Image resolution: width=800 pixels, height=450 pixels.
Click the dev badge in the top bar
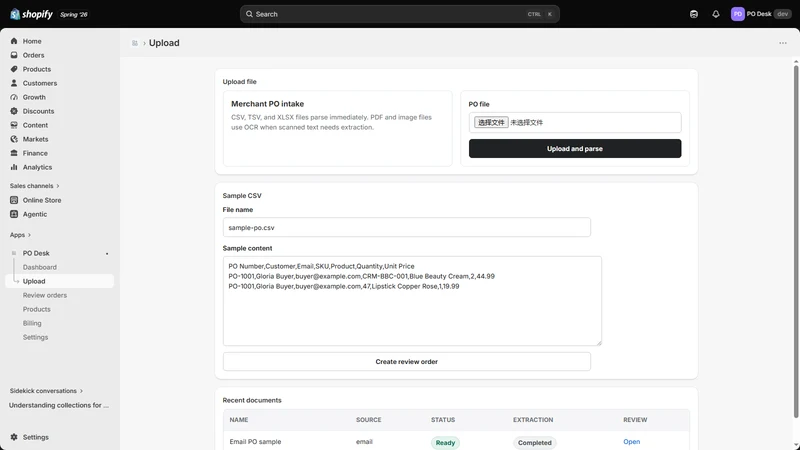coord(783,14)
